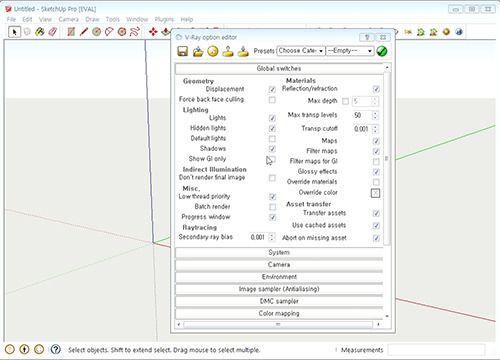Expand Image sampler (Antialiasing) rollout
Image resolution: width=500 pixels, height=360 pixels.
click(279, 289)
